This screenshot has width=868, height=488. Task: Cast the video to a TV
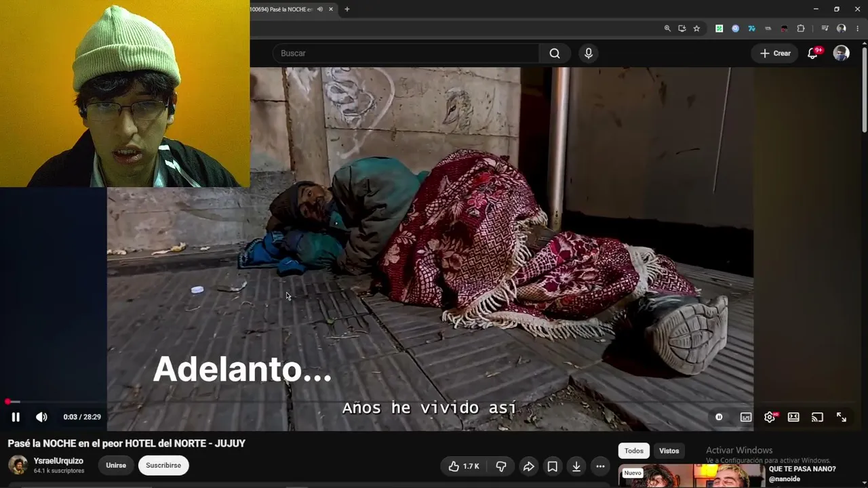point(817,417)
